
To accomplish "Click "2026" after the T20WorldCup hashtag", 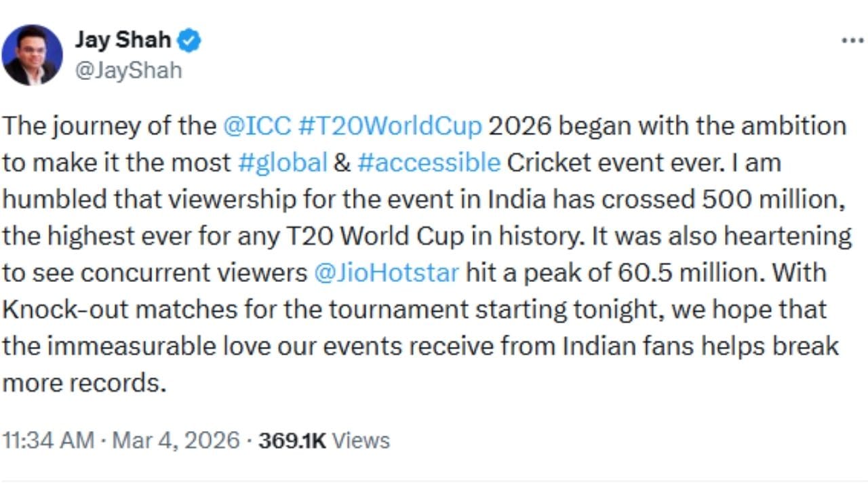I will point(520,127).
